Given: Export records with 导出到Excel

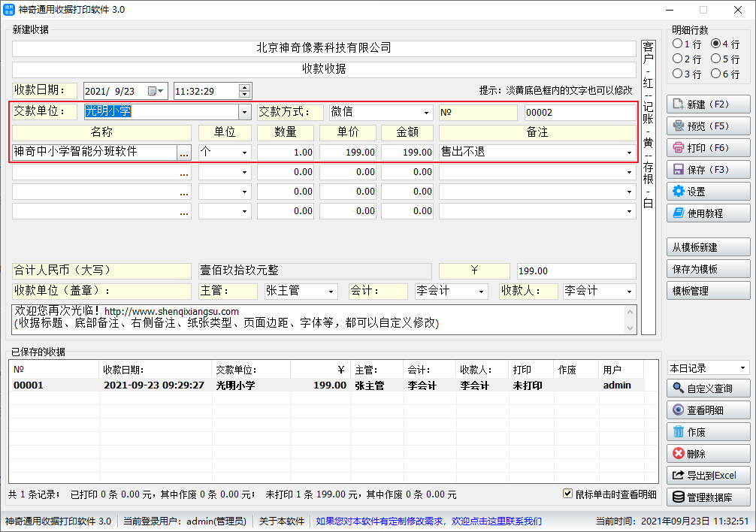Looking at the screenshot, I should coord(708,475).
